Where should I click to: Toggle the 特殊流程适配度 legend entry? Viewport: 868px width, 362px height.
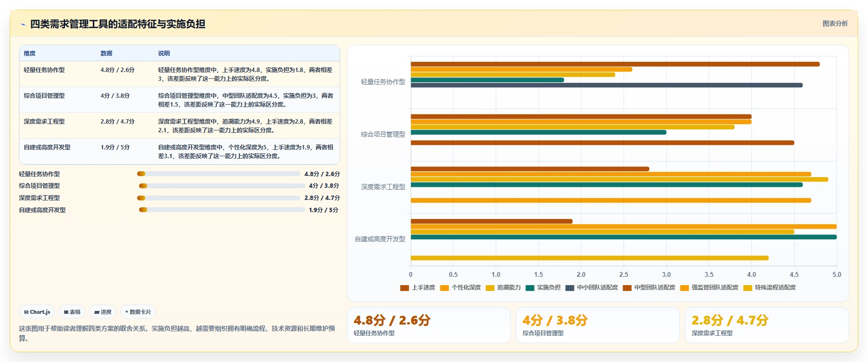pos(769,288)
